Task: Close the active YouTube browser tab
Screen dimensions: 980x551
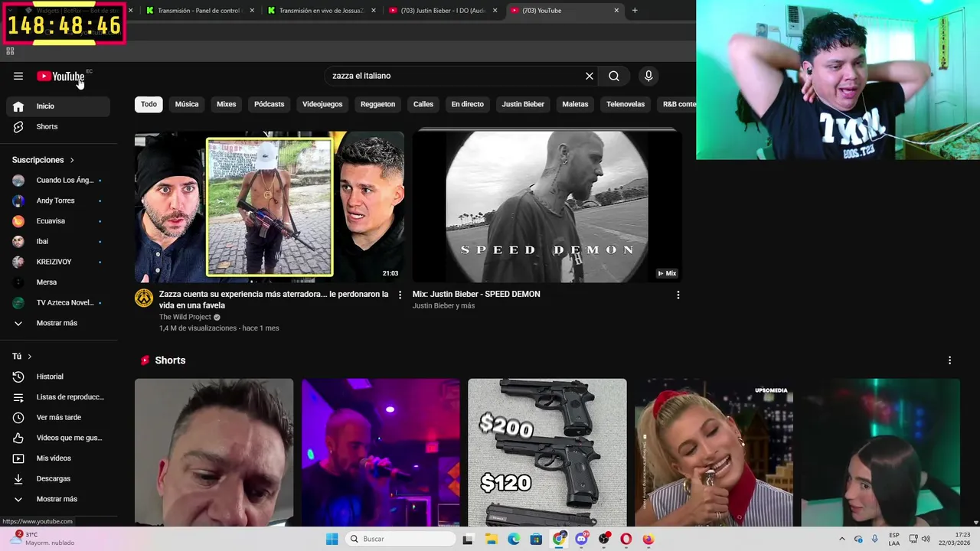Action: 616,11
